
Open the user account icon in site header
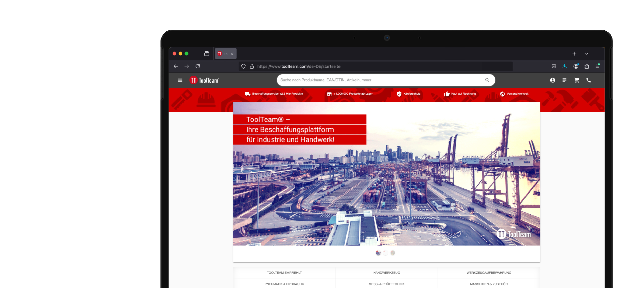coord(552,80)
